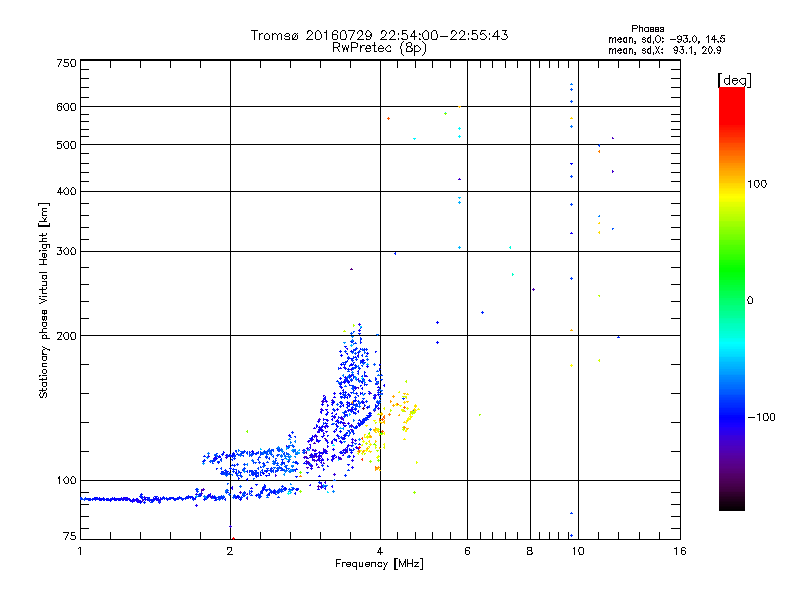The image size is (800, 600).
Task: Click the 4 MHz frequency tick label
Action: tap(380, 551)
